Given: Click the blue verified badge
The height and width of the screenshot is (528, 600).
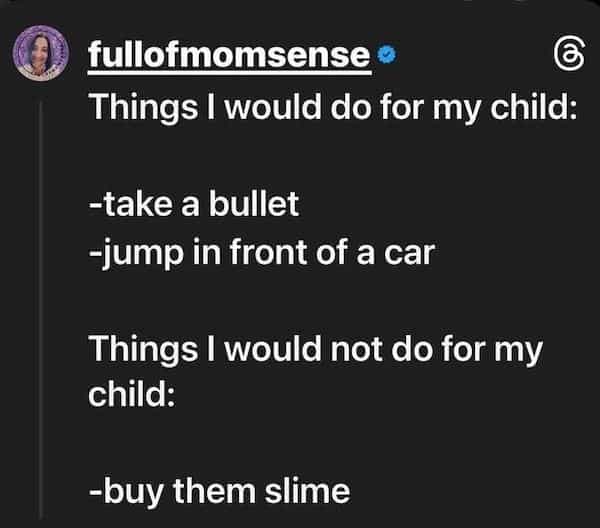Looking at the screenshot, I should (385, 56).
